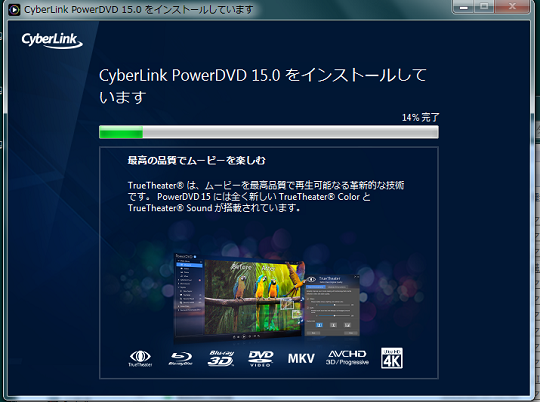
Task: Click the parrots before/after preview image
Action: [x=255, y=297]
